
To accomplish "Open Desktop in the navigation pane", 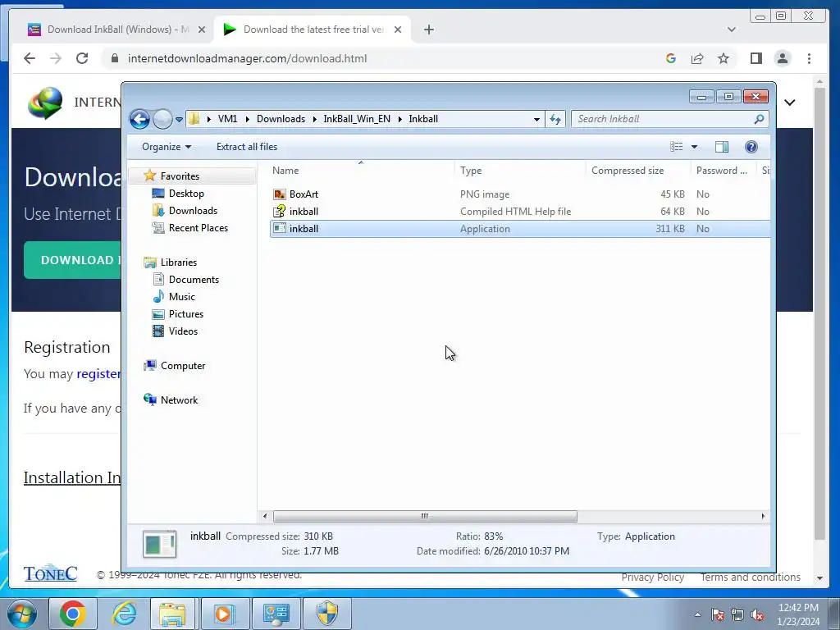I will tap(186, 194).
